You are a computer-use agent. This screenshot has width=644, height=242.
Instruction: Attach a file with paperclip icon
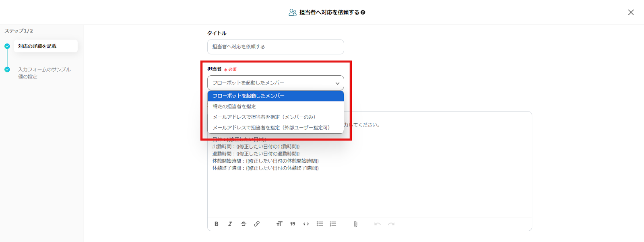355,224
